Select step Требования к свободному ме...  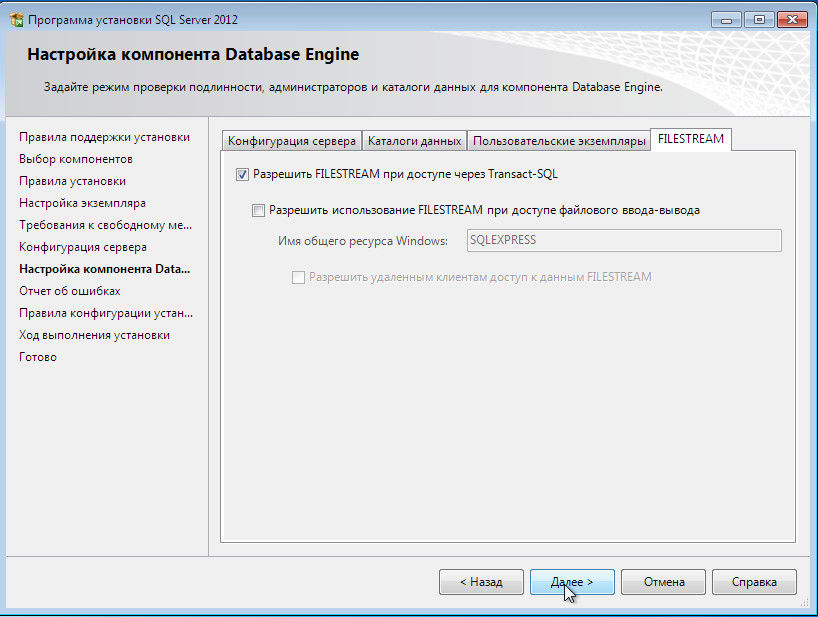[105, 225]
